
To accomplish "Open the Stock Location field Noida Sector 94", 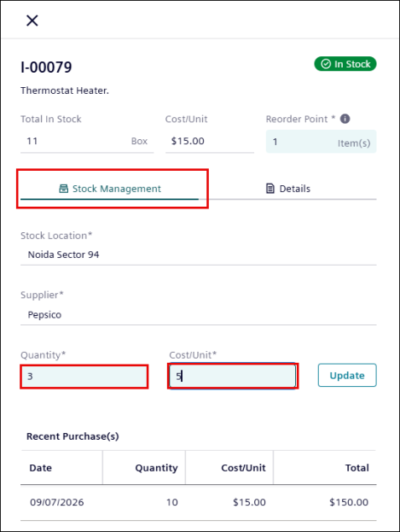I will 199,254.
